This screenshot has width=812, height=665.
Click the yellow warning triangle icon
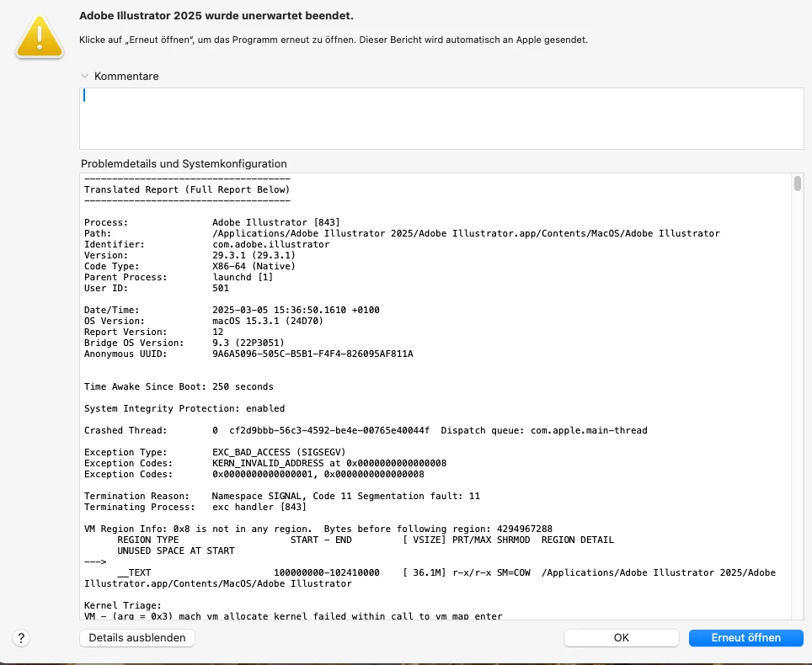click(x=40, y=37)
